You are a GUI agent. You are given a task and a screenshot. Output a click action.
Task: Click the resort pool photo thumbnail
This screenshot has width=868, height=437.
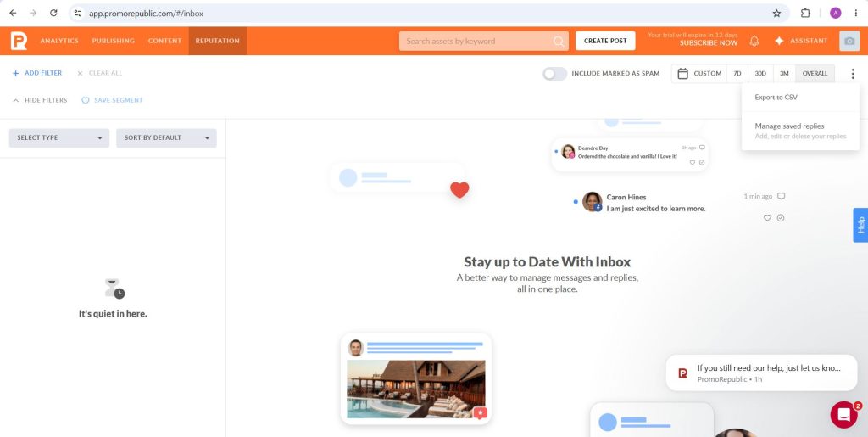416,389
